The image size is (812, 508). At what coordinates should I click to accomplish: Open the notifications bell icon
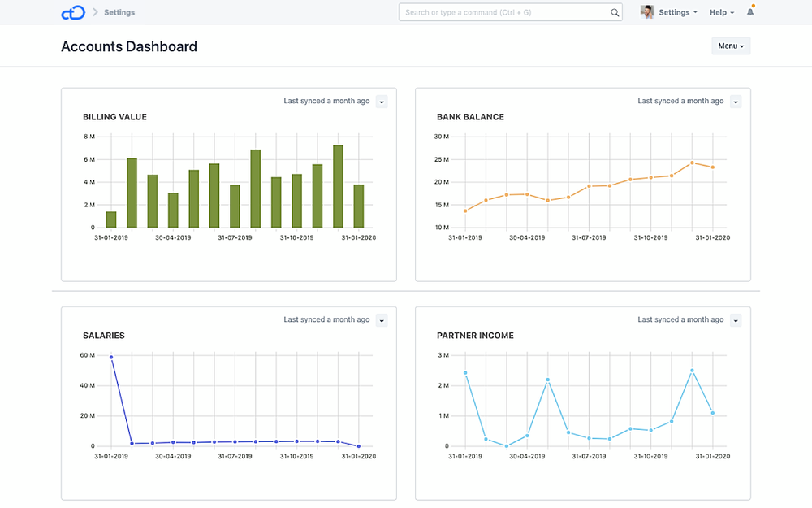pyautogui.click(x=750, y=12)
